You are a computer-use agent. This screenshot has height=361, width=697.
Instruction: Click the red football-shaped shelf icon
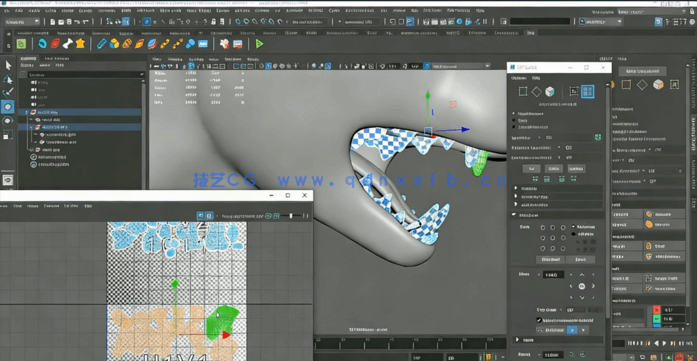55,44
